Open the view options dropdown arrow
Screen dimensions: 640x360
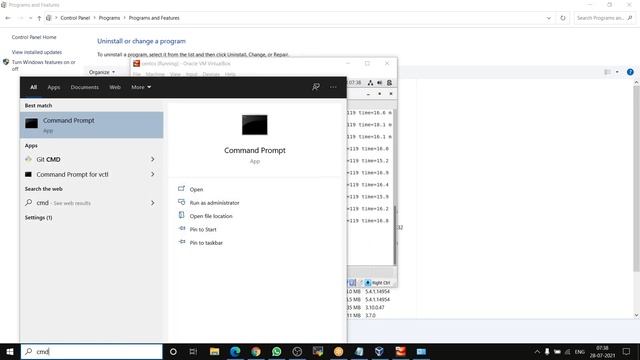pos(617,72)
